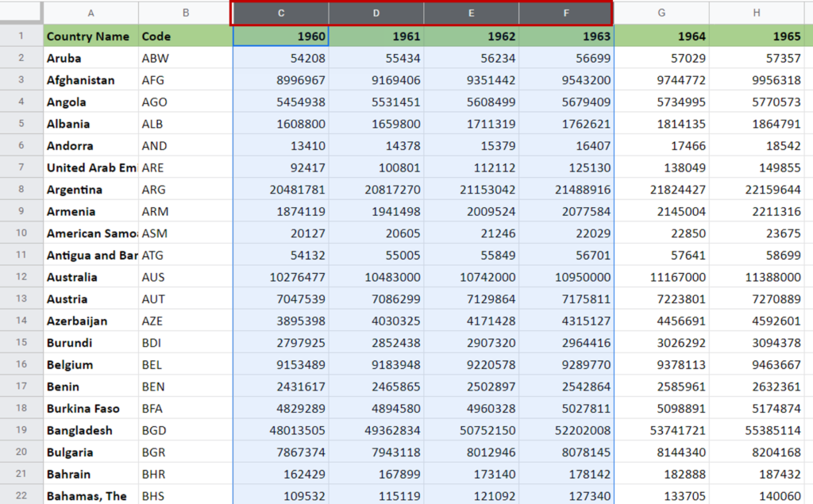Select Argentina 1963 value 21488916

pyautogui.click(x=566, y=189)
